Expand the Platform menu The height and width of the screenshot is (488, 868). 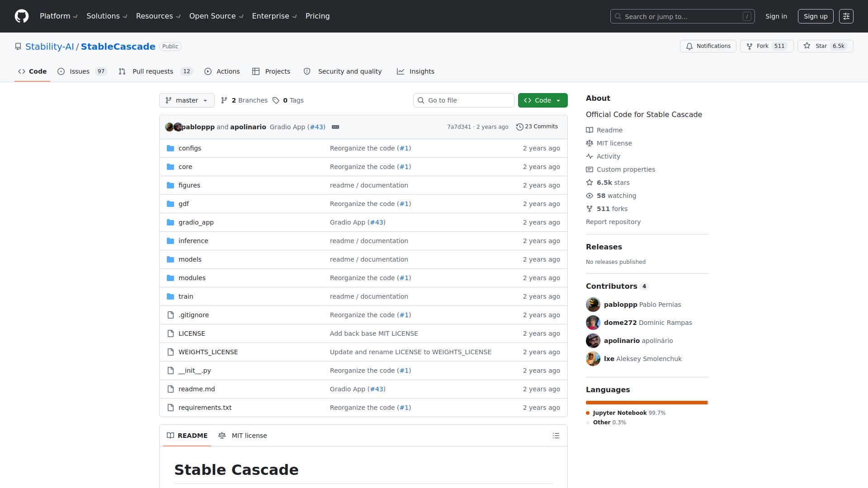(59, 16)
